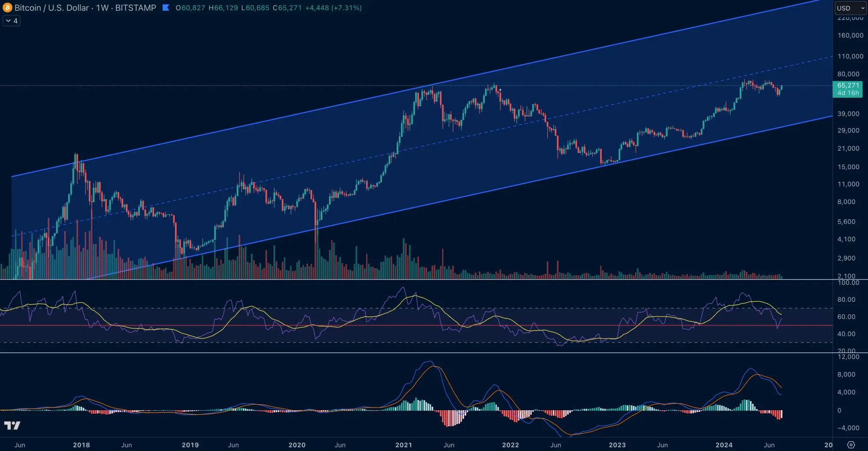The image size is (868, 451).
Task: Open the USD currency dropdown
Action: tap(850, 8)
